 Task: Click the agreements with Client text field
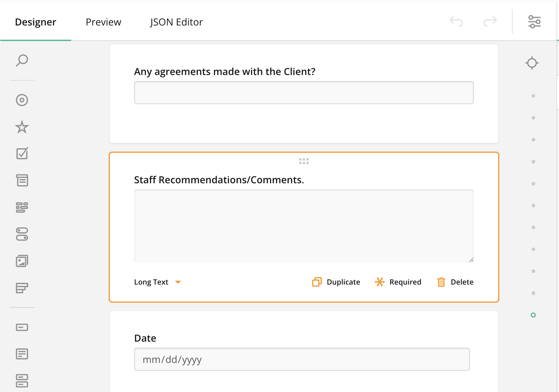[x=304, y=92]
